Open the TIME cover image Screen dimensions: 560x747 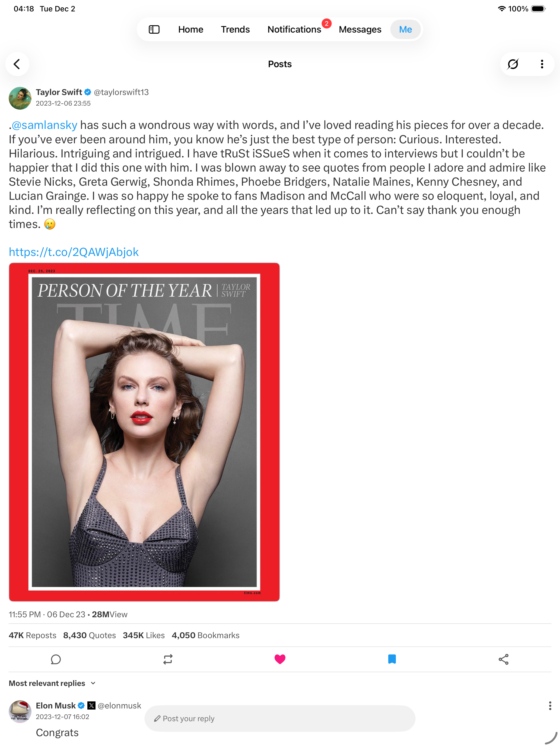(x=144, y=432)
